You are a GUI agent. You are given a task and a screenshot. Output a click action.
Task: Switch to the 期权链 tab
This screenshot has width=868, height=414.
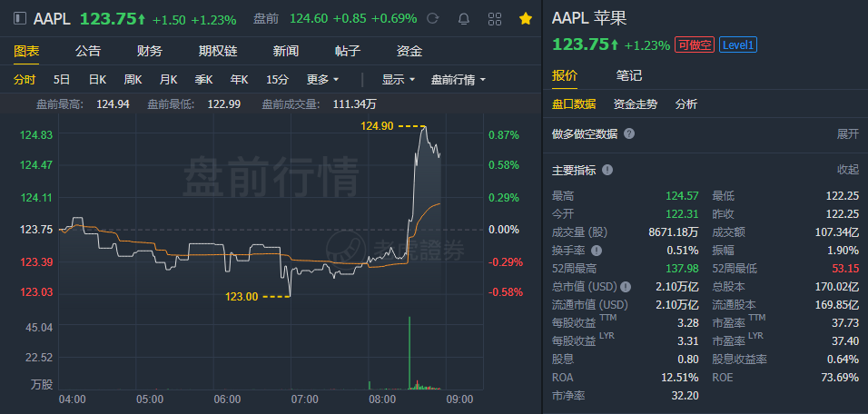[x=217, y=51]
